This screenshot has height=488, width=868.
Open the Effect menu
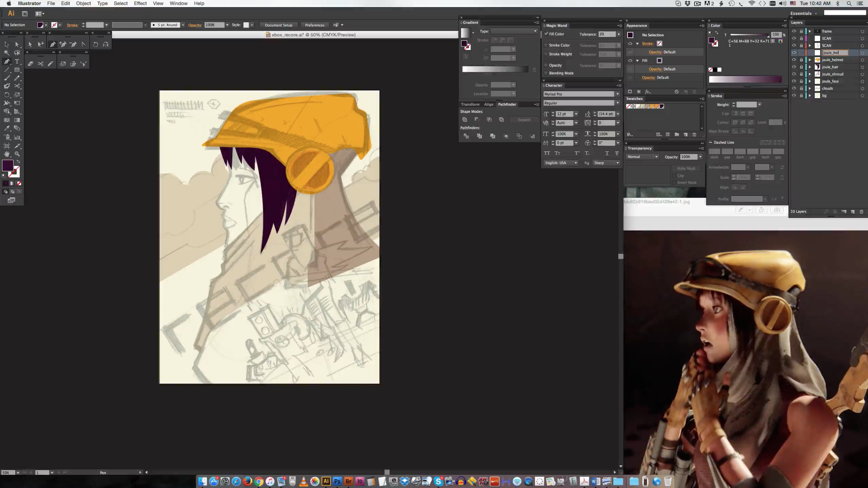coord(140,4)
